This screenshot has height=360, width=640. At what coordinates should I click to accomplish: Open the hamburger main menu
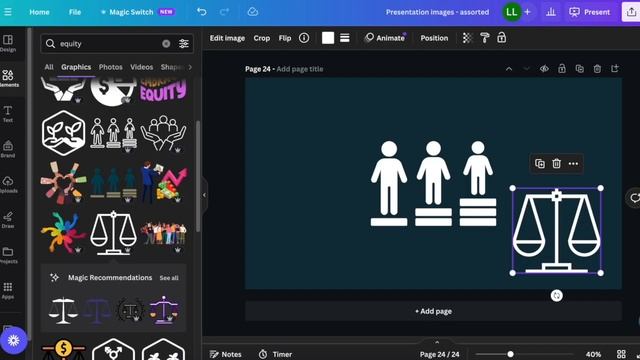(x=7, y=12)
